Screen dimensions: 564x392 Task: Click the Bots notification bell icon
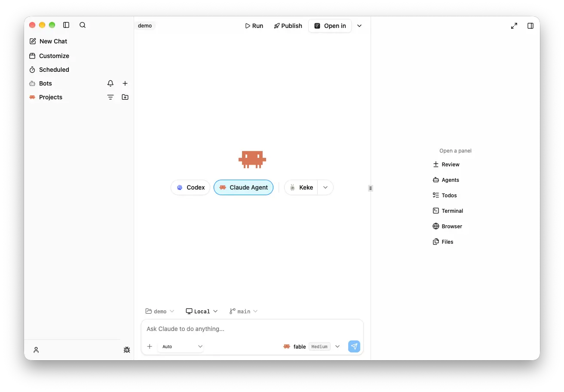110,83
